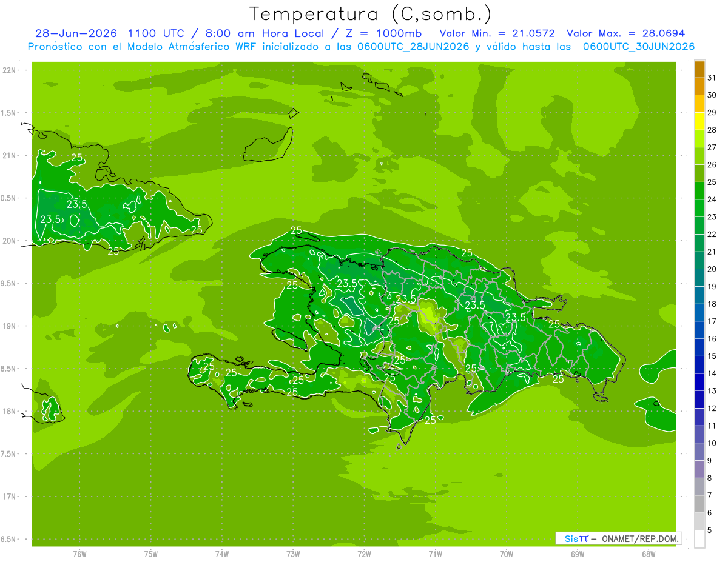Image resolution: width=728 pixels, height=562 pixels.
Task: Click the legend value '28'
Action: click(x=712, y=130)
